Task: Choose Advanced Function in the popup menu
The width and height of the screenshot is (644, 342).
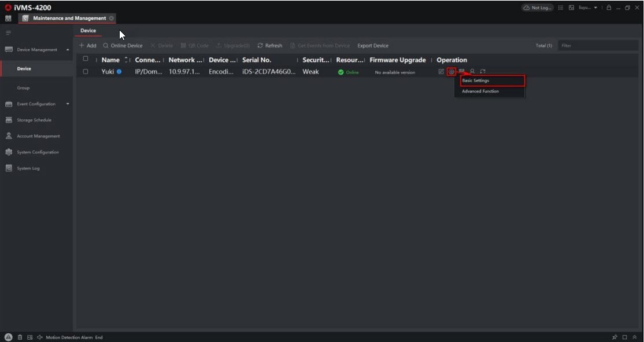Action: [480, 91]
